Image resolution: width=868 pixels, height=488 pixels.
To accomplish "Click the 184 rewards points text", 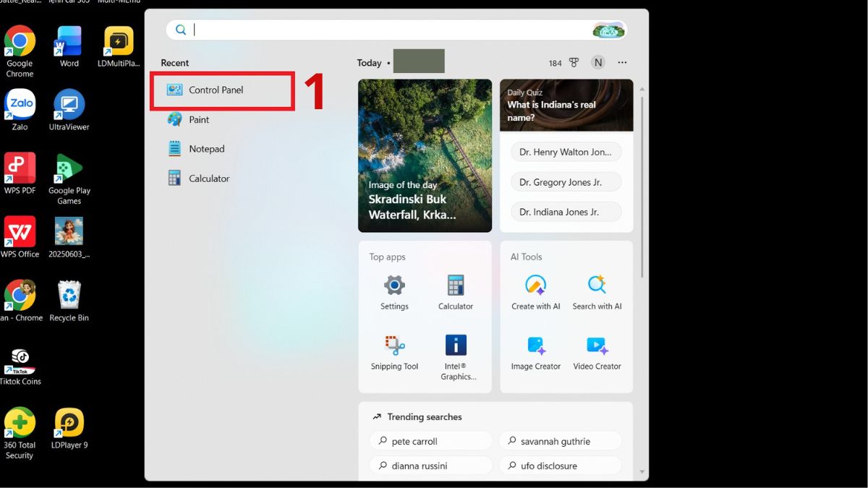I will click(555, 63).
